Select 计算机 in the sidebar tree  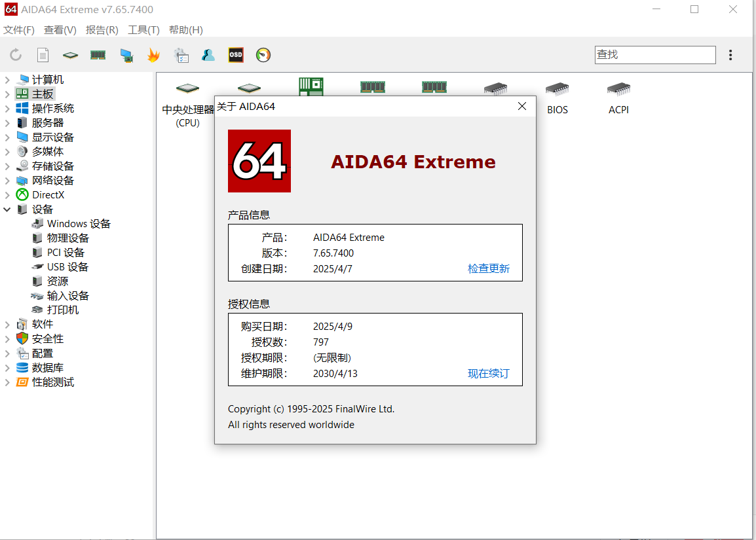tap(48, 79)
